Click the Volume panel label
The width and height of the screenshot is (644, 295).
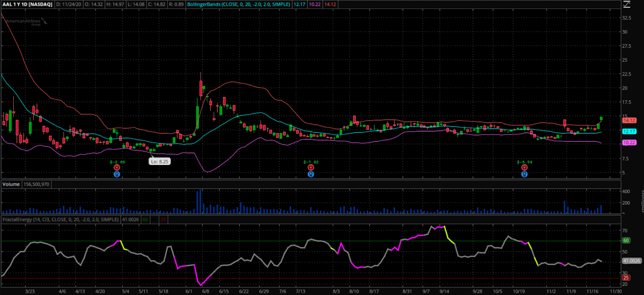click(x=11, y=184)
